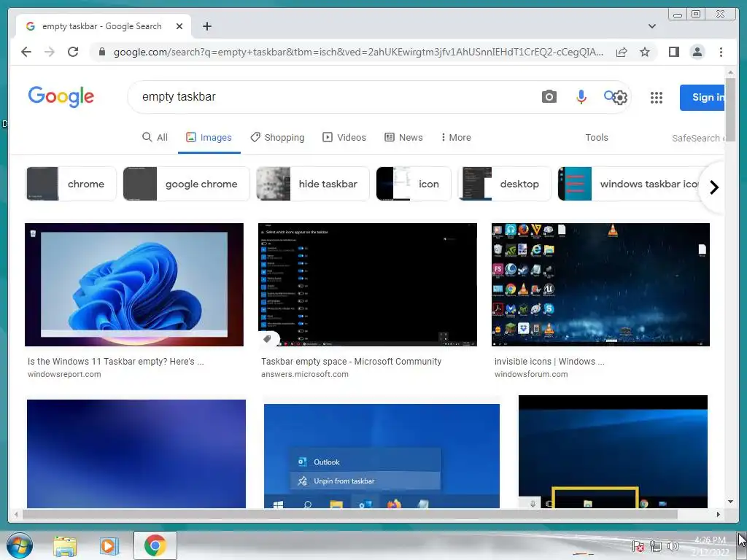The image size is (747, 560).
Task: Open Chrome's three-dot menu
Action: pos(721,52)
